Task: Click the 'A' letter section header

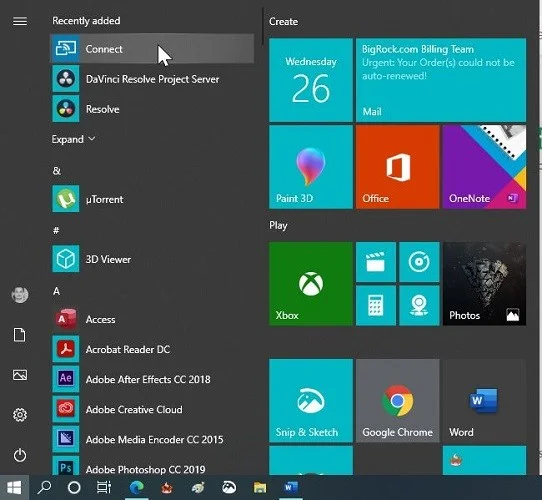Action: pos(56,291)
